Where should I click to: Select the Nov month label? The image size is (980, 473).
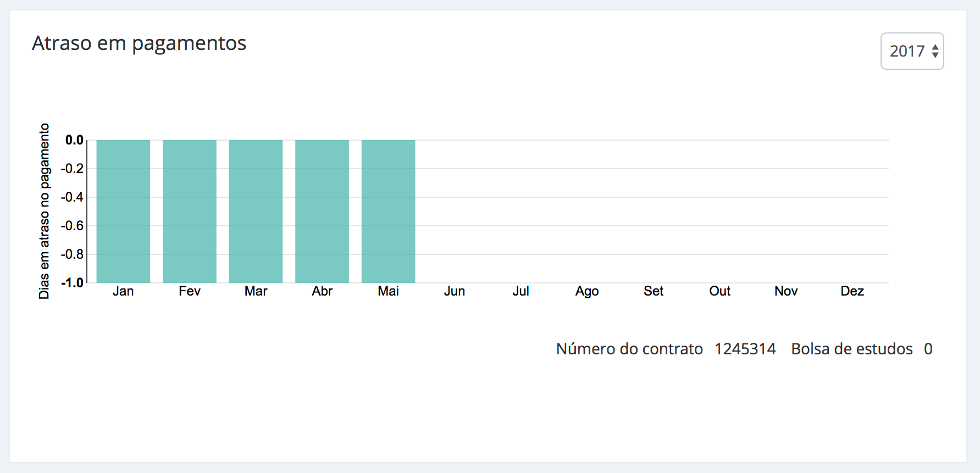tap(786, 291)
